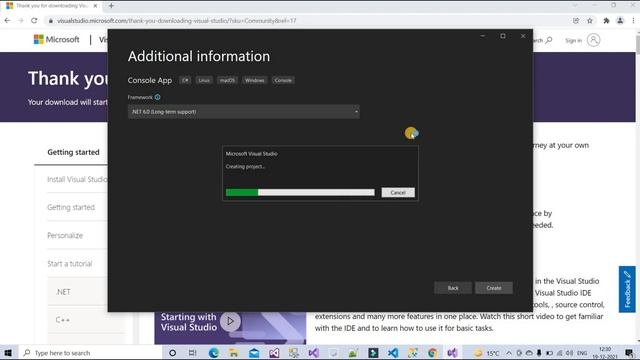
Task: Click the webpage search magnifier icon
Action: (x=549, y=40)
